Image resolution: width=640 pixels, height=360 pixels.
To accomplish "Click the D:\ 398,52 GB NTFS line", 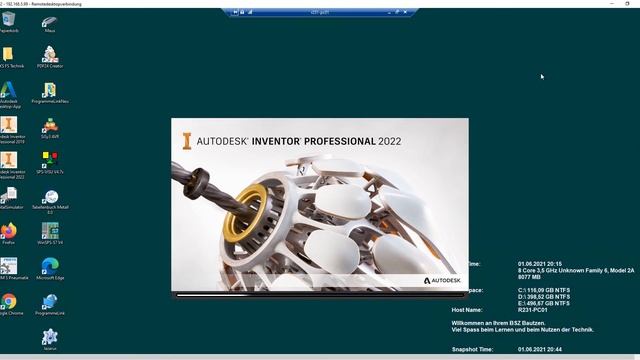I will [x=544, y=297].
